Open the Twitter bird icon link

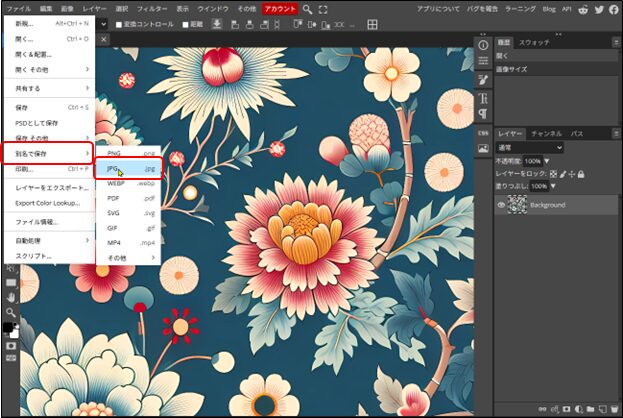599,9
